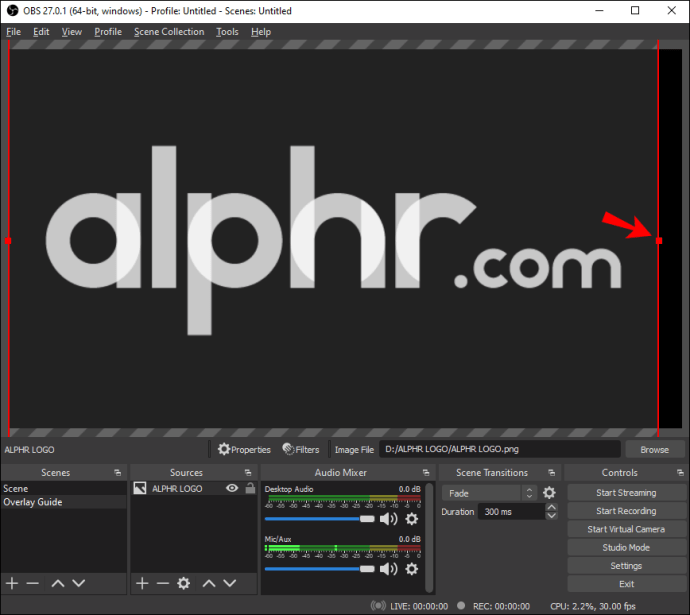This screenshot has height=615, width=690.
Task: Open Mic/Aux settings gear
Action: pyautogui.click(x=411, y=569)
